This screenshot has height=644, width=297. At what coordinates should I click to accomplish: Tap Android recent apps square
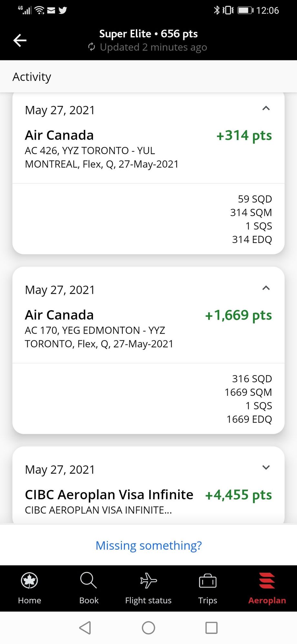point(211,628)
